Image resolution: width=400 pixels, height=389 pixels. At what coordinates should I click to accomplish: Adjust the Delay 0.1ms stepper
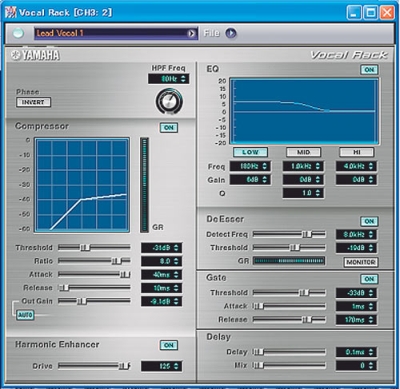point(371,352)
